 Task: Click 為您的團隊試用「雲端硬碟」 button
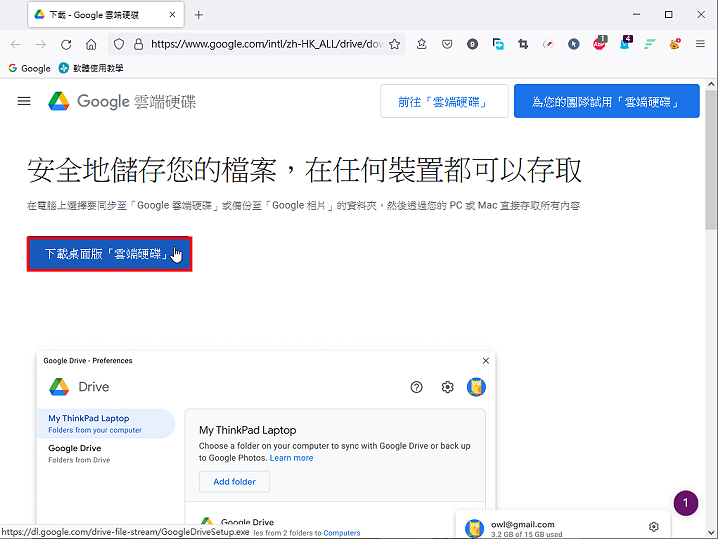click(x=606, y=101)
